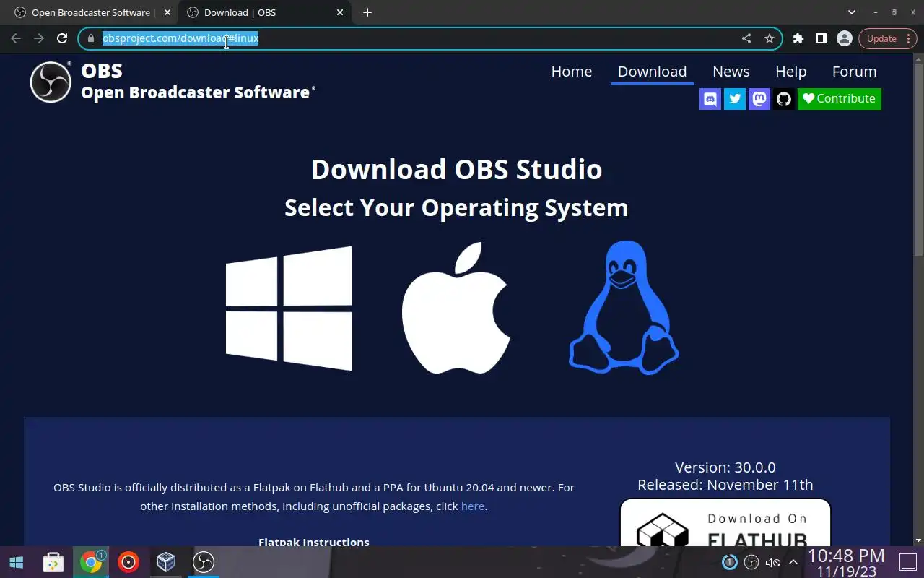Open the notification center panel
This screenshot has width=924, height=578.
[x=907, y=561]
